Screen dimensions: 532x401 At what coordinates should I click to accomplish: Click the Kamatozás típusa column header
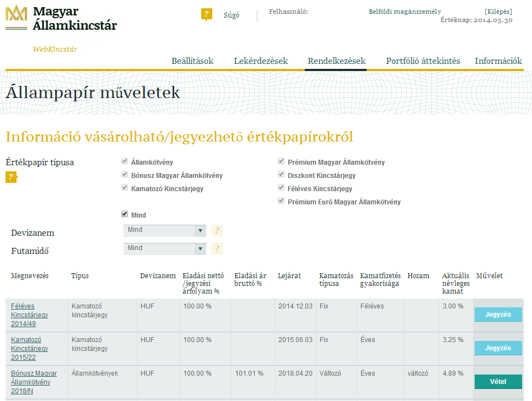336,280
